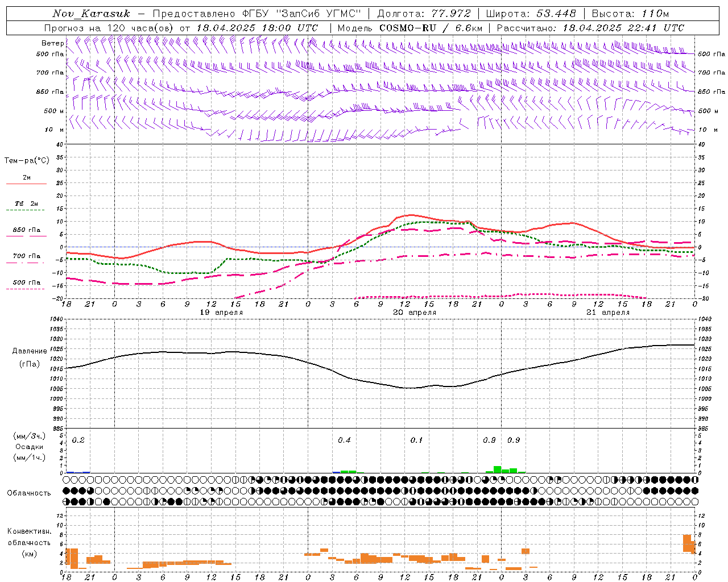Click the dashed line sample under 'Td 2м'
The height and width of the screenshot is (582, 728).
point(26,210)
